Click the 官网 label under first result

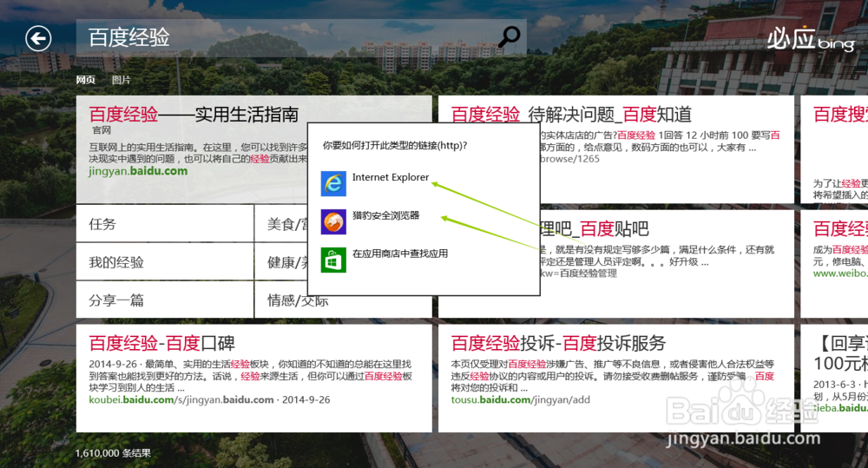point(102,130)
